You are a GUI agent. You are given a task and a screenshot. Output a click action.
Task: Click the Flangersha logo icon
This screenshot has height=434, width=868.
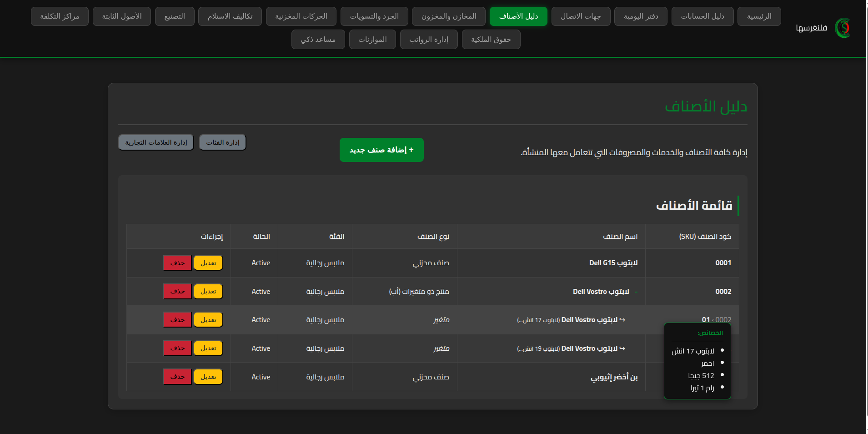843,28
